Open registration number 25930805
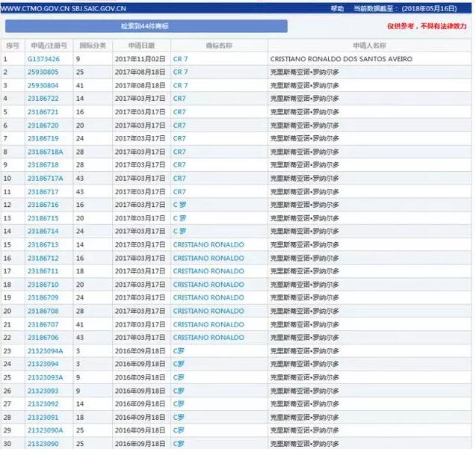Viewport: 476px width, 458px height. pos(43,72)
